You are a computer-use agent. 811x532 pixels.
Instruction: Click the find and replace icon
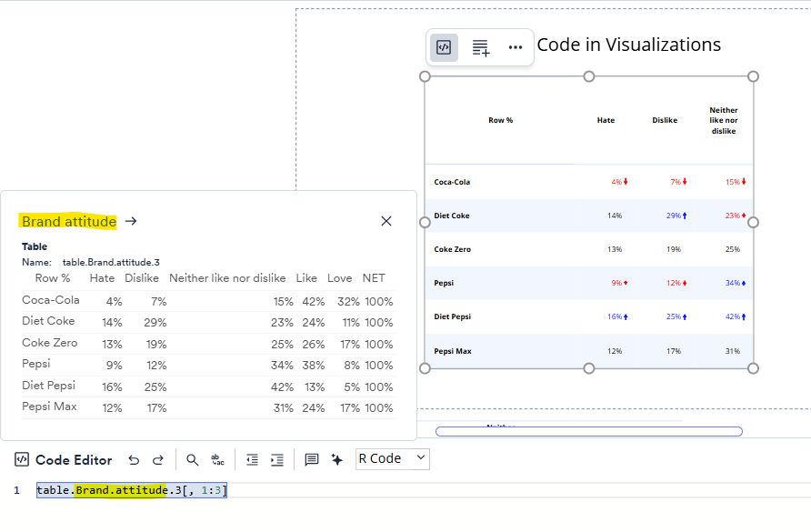[217, 460]
